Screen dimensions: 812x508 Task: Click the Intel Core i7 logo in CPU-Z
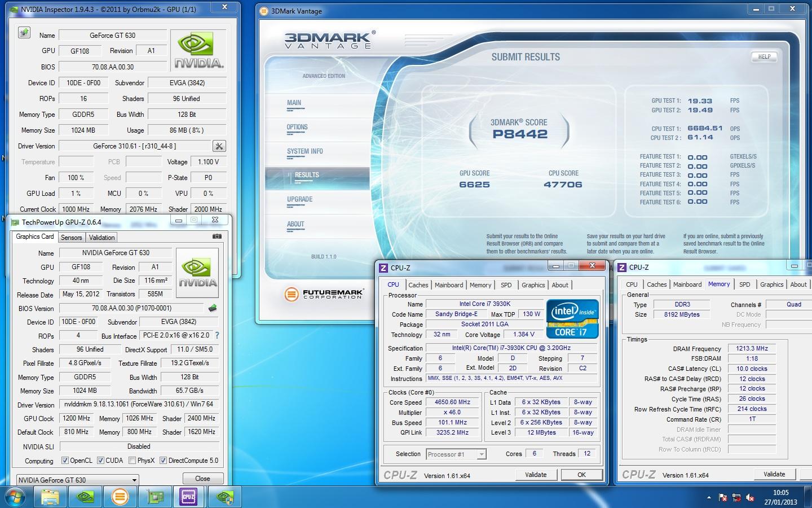click(x=572, y=319)
